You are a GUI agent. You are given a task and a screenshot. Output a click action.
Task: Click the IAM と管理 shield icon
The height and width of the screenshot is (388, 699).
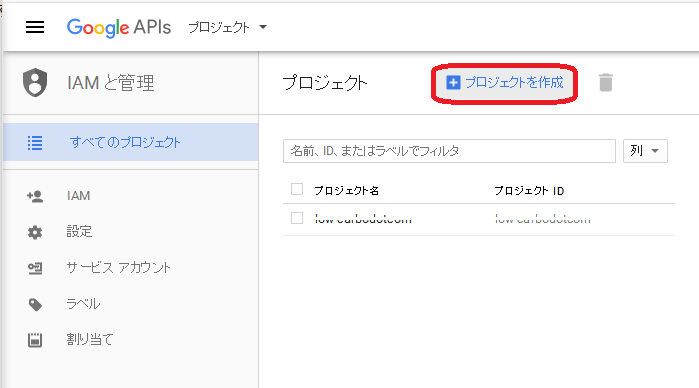[35, 83]
